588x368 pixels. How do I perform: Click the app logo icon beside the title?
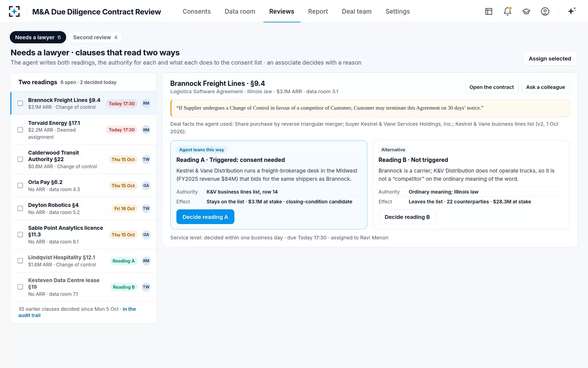(x=14, y=11)
